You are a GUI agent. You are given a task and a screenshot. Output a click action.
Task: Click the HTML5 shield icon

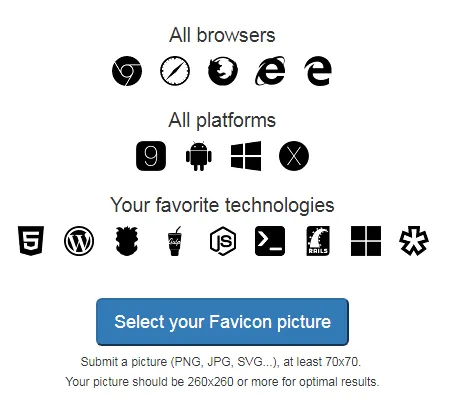(31, 241)
